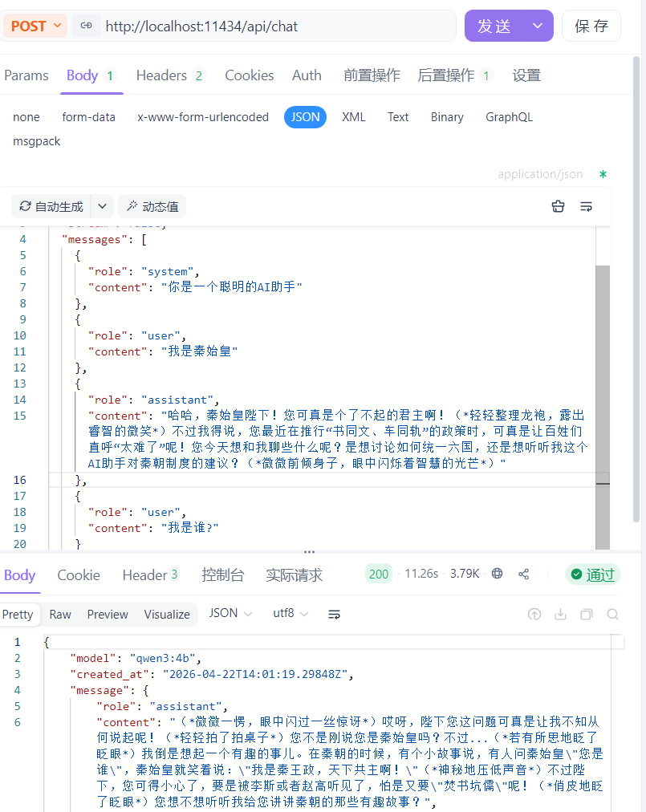This screenshot has width=646, height=812.
Task: Open the send button dropdown arrow
Action: pos(538,26)
